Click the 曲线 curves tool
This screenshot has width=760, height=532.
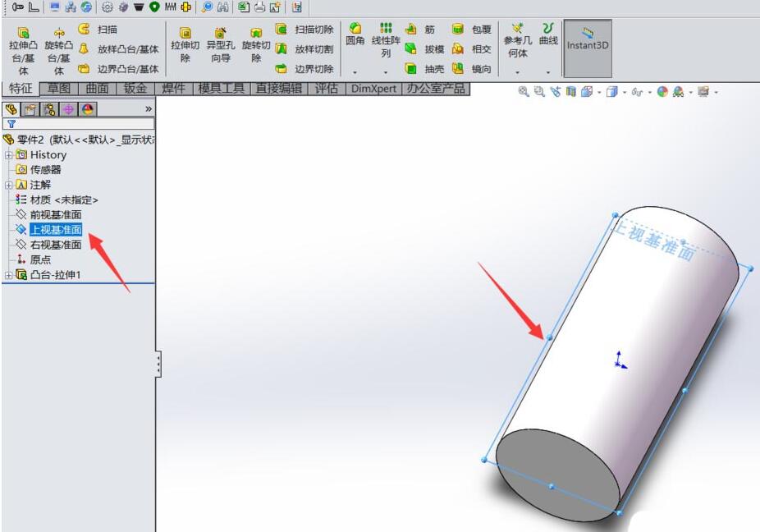click(x=548, y=34)
